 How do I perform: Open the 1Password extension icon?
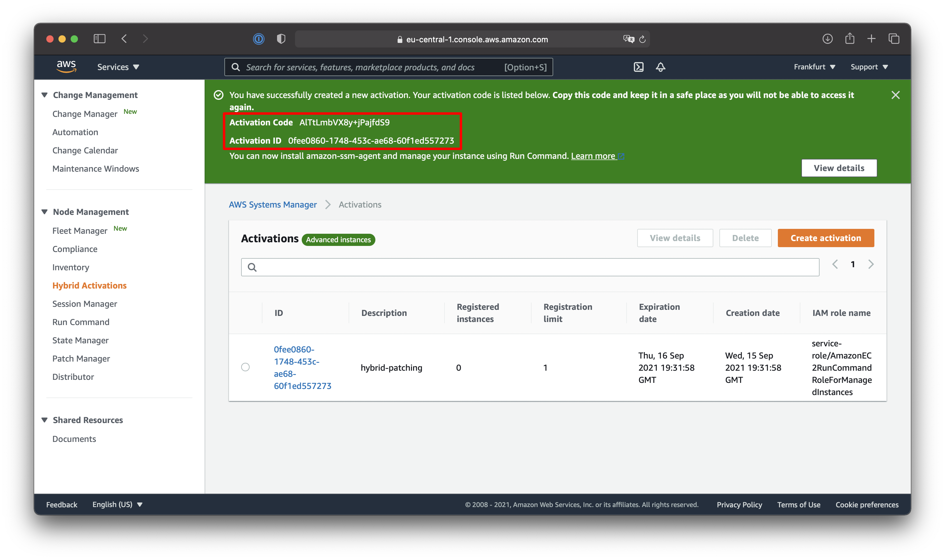[x=258, y=38]
